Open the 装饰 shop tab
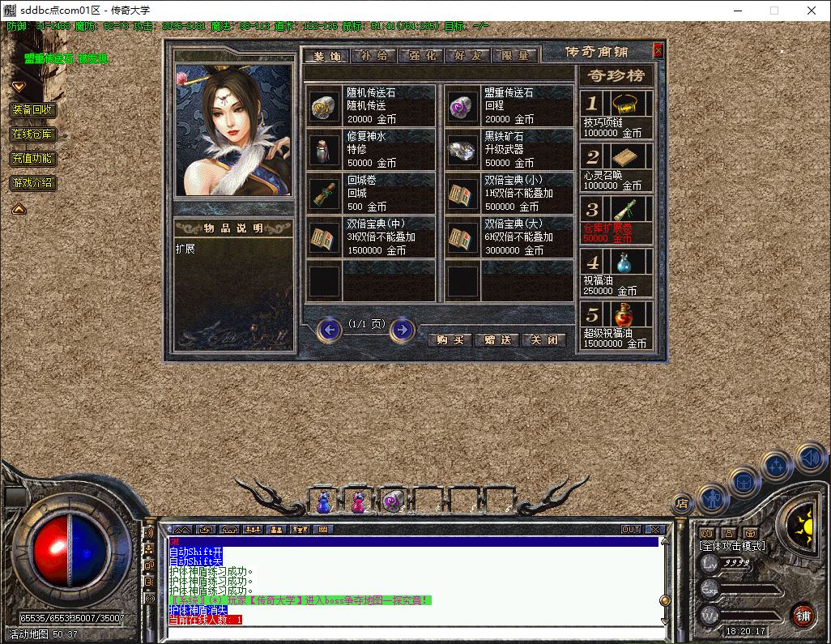Image resolution: width=831 pixels, height=644 pixels. click(x=326, y=56)
